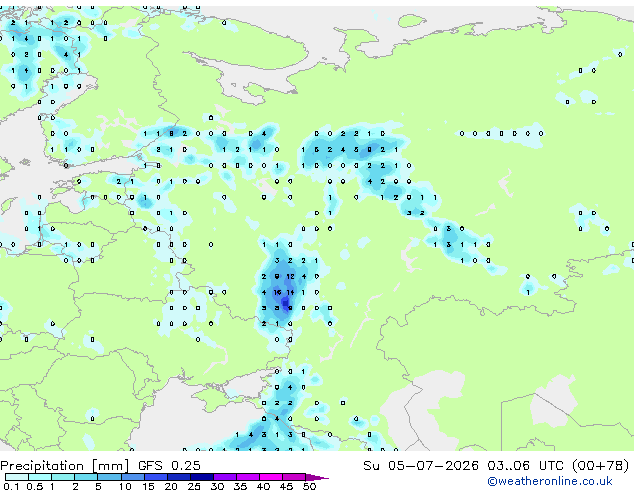634x490 pixels.
Task: Click the "GFS 0.25" model label
Action: pyautogui.click(x=169, y=466)
